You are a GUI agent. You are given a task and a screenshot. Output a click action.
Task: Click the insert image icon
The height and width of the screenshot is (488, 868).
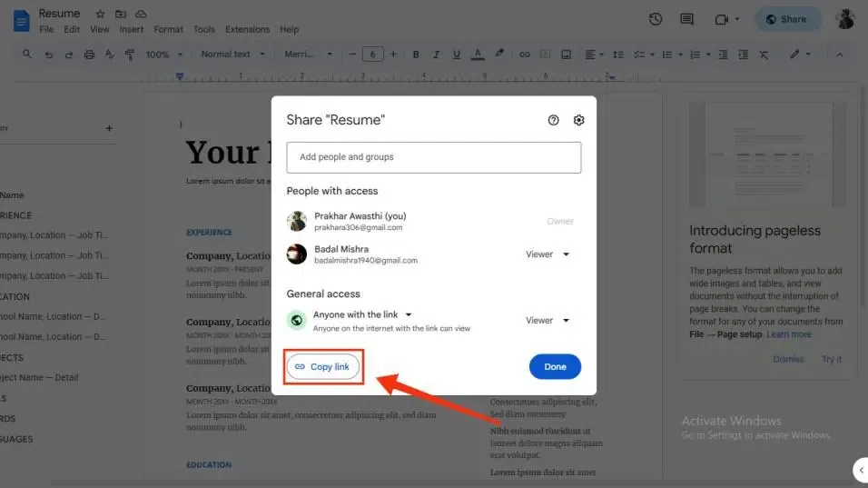click(x=566, y=55)
